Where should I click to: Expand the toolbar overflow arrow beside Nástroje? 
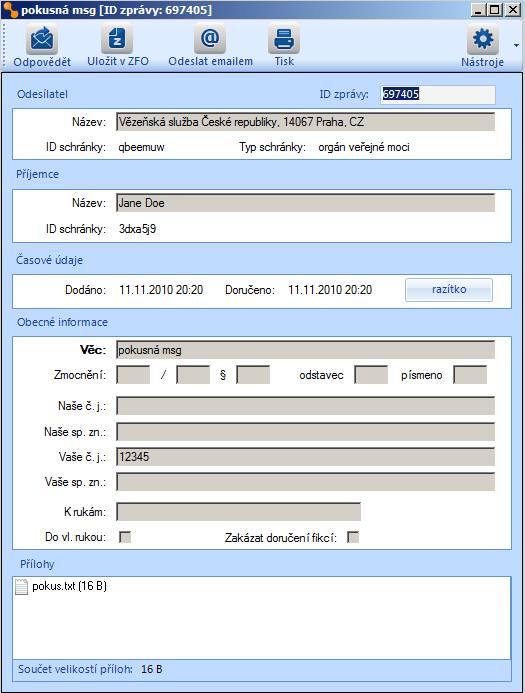click(516, 45)
